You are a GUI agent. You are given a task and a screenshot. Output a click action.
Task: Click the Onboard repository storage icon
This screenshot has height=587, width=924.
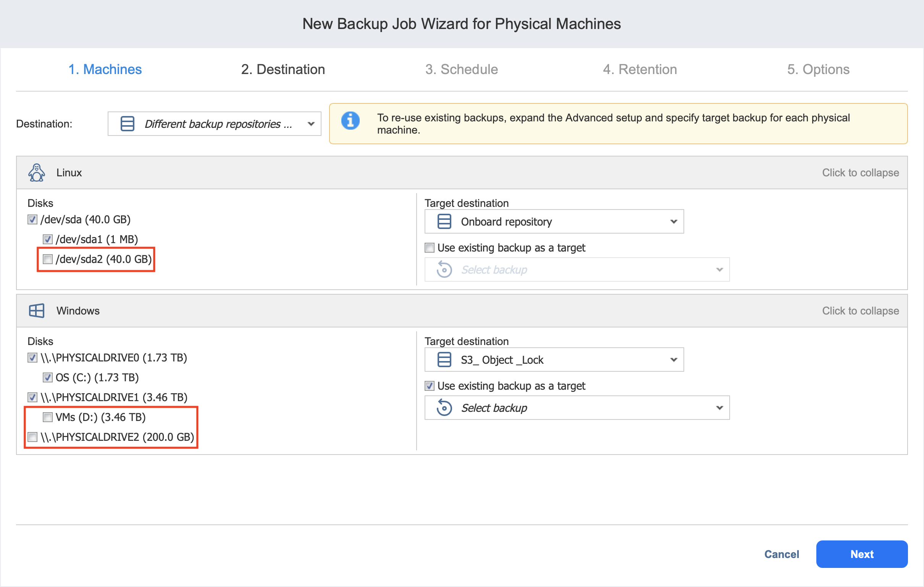click(444, 222)
